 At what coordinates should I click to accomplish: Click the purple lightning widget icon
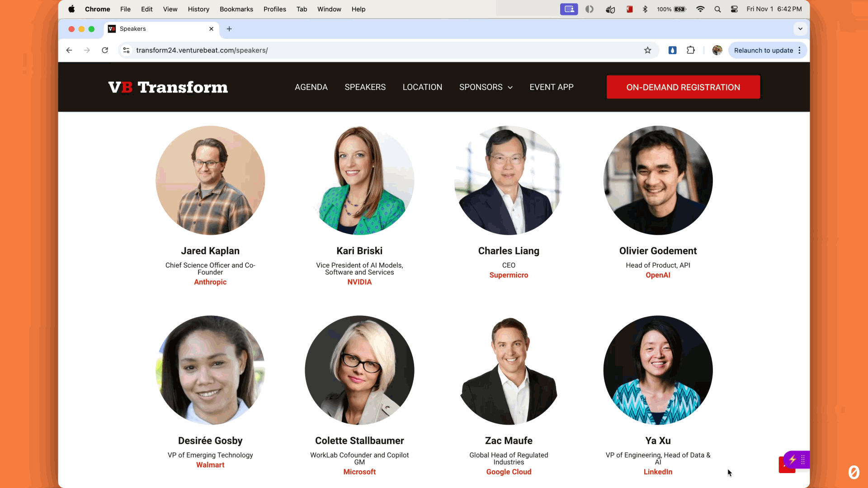793,460
